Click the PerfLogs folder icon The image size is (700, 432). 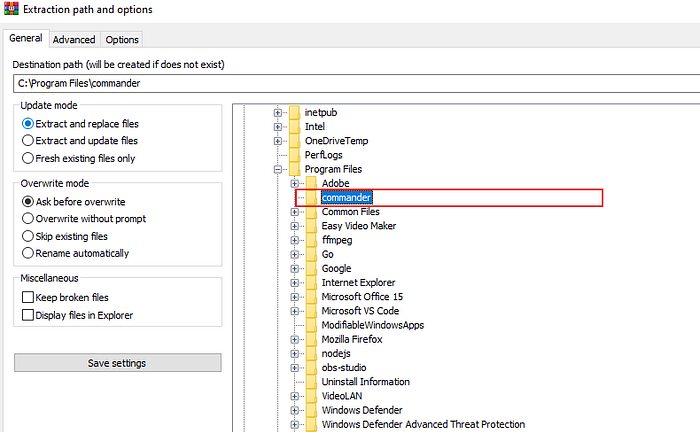click(x=295, y=155)
